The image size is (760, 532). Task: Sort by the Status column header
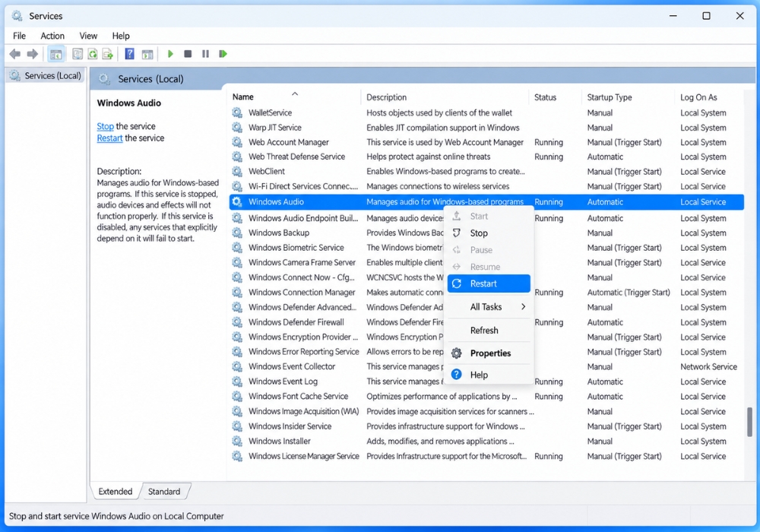pyautogui.click(x=556, y=97)
